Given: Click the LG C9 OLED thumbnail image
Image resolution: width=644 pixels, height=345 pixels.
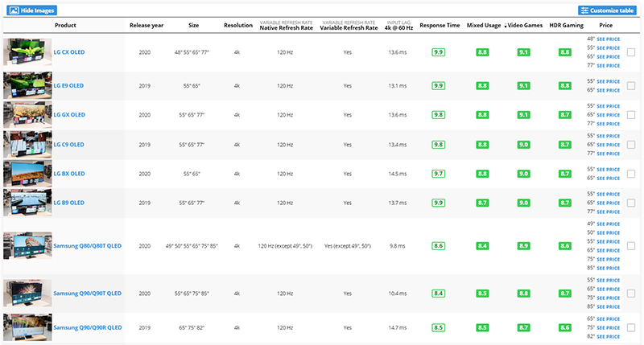Looking at the screenshot, I should pos(27,145).
